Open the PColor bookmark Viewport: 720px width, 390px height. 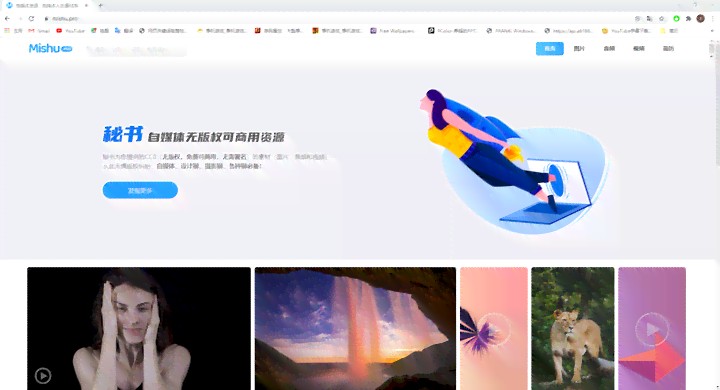click(453, 31)
